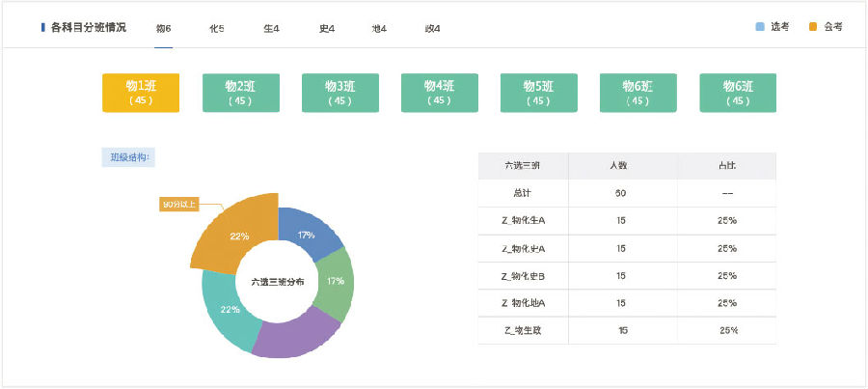868x389 pixels.
Task: Switch to the 物6 subject tab
Action: (x=163, y=28)
